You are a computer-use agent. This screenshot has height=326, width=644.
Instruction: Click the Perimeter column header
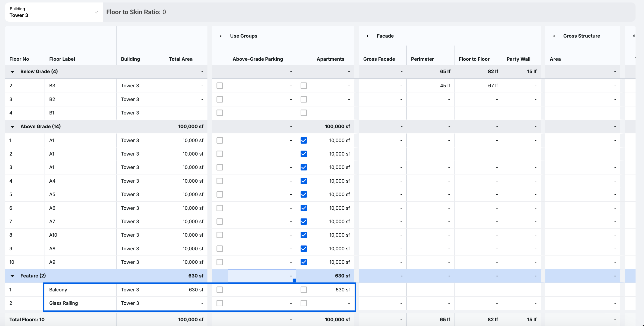(422, 59)
